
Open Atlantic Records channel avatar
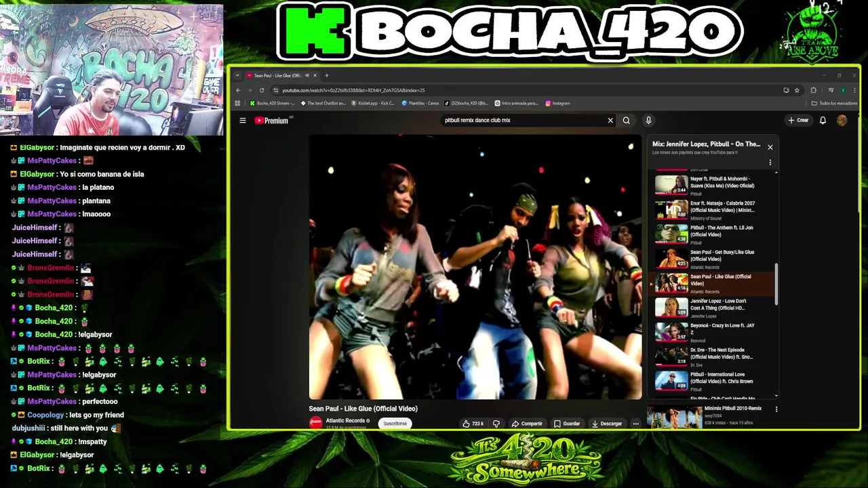point(315,423)
